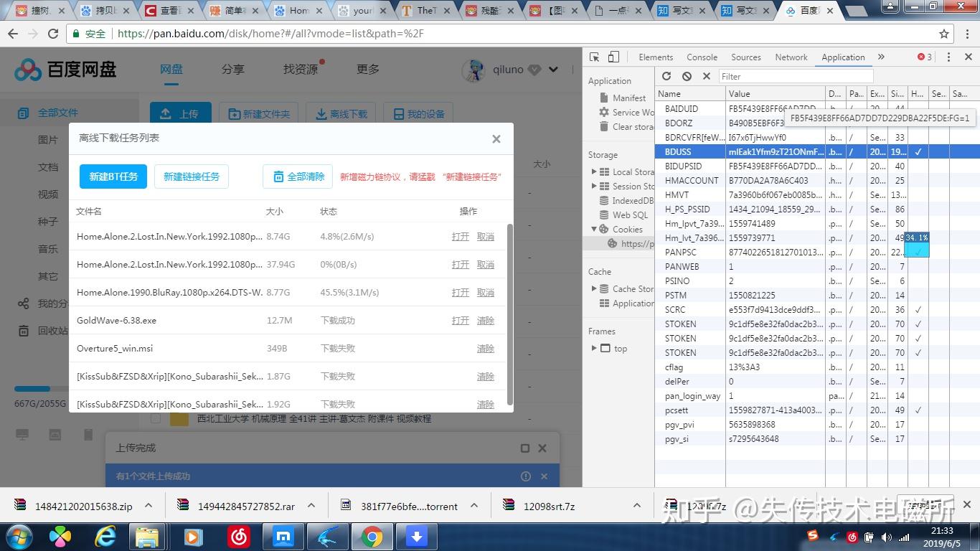Expand the Session Storage tree arrow
The width and height of the screenshot is (980, 551).
594,186
